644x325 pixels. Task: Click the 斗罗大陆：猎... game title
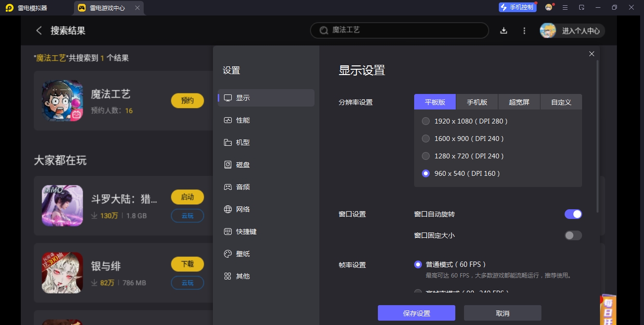tap(124, 199)
